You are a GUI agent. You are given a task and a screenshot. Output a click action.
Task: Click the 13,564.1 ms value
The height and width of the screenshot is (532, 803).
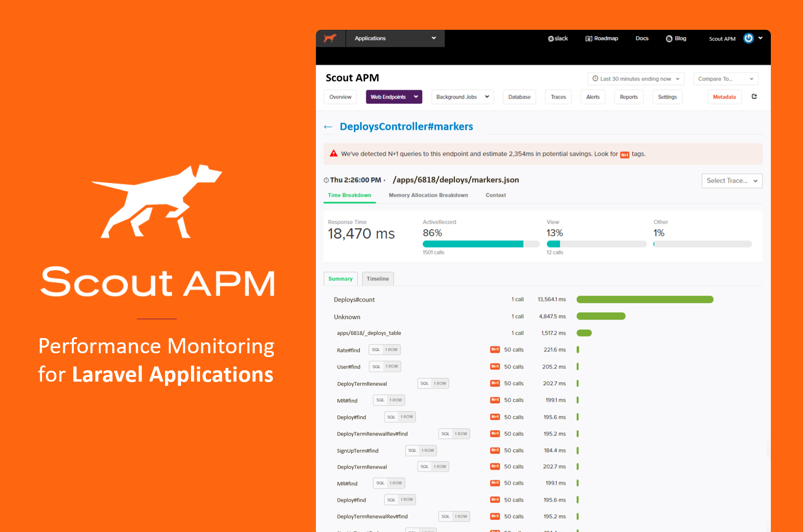[551, 299]
